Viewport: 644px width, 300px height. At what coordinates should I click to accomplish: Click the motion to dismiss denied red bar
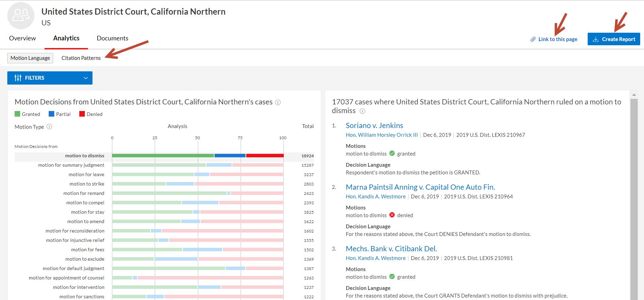pos(265,156)
